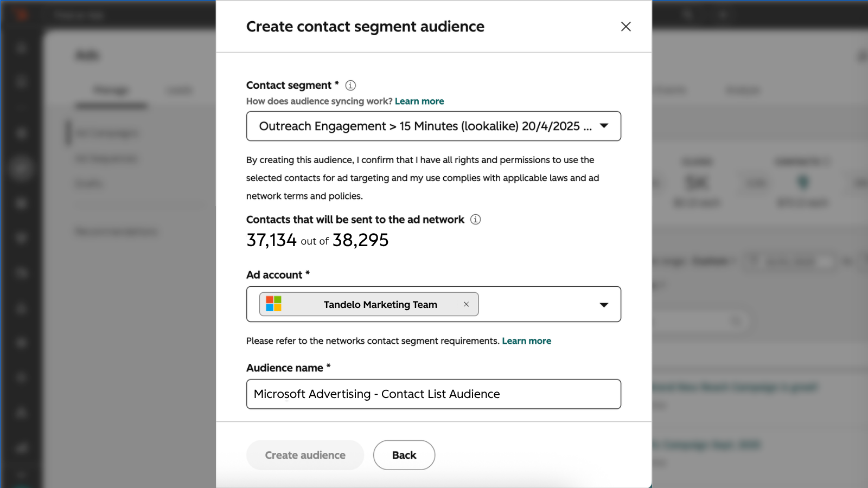868x488 pixels.
Task: Show info for contacts sent to ad network
Action: pos(475,220)
